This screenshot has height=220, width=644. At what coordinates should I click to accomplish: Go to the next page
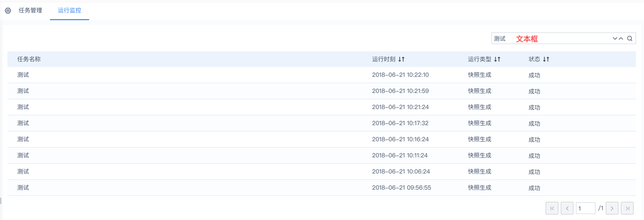point(612,208)
